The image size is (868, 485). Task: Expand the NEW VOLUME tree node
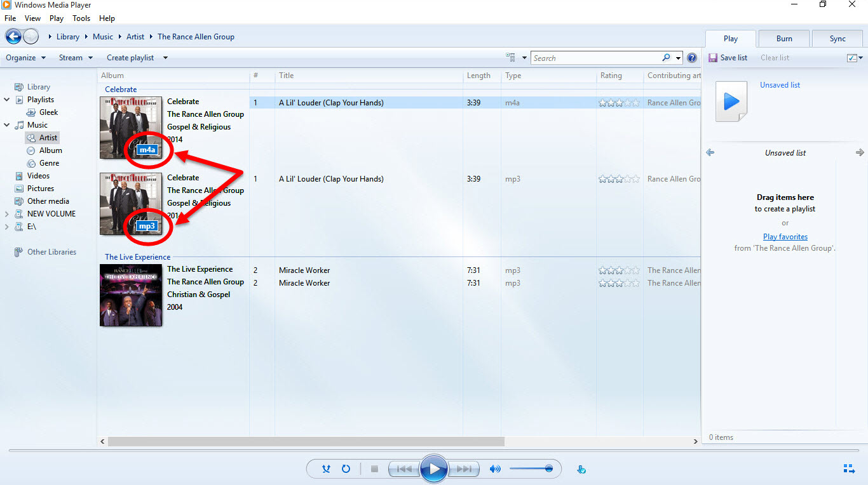point(7,214)
